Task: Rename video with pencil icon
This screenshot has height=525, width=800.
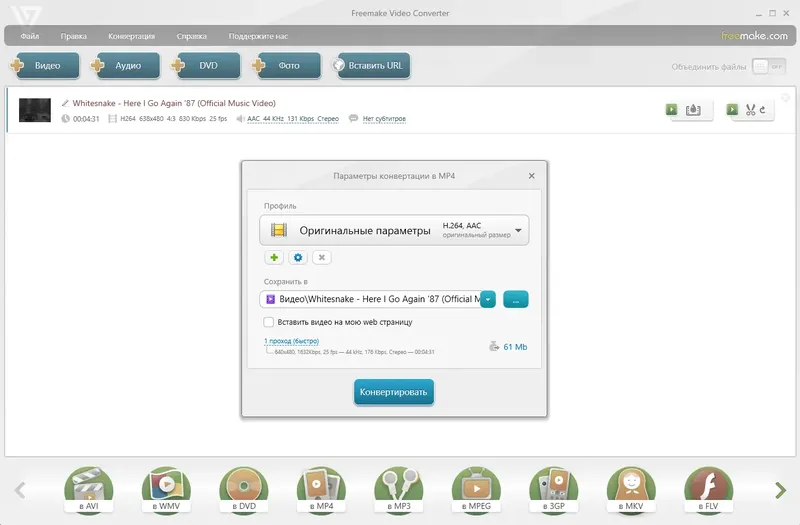Action: (65, 103)
